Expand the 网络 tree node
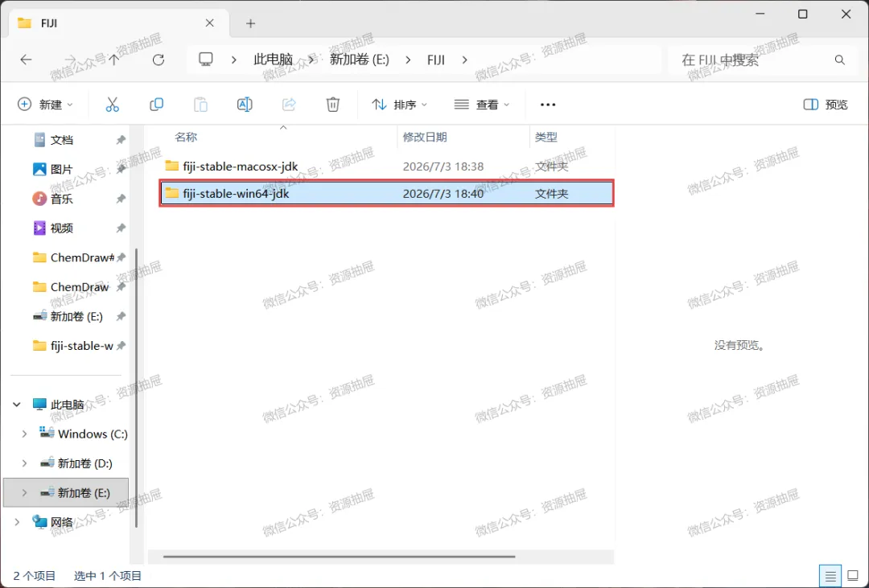Screen dimensions: 869x588 point(17,522)
